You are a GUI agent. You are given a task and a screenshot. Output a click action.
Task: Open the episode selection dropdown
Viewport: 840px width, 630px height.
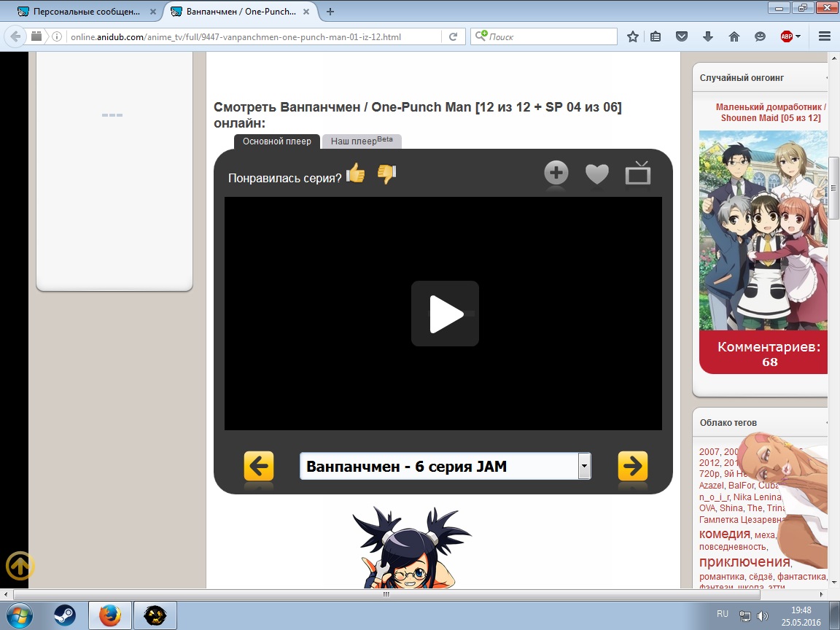point(446,466)
